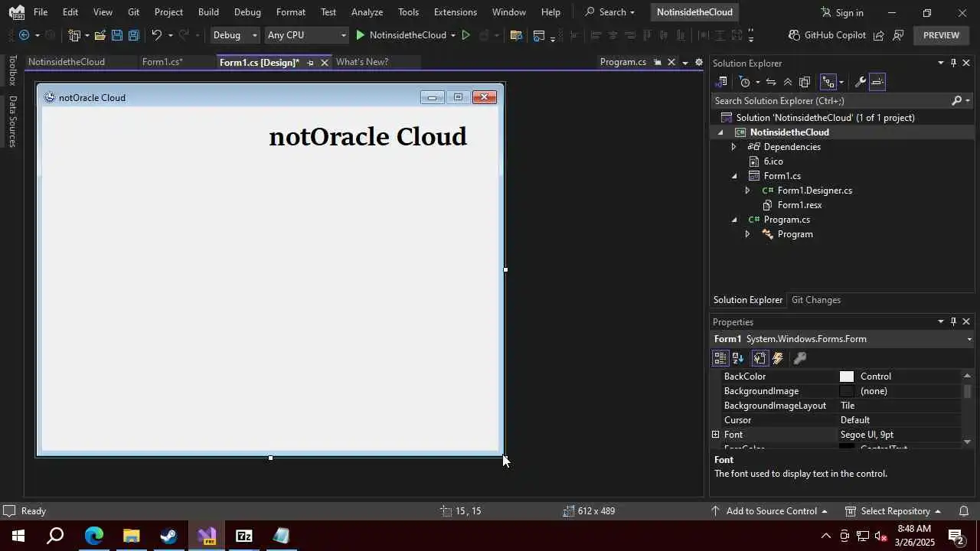Screen dimensions: 980x551
Task: Collapse the Form1.cs tree node
Action: [x=733, y=176]
